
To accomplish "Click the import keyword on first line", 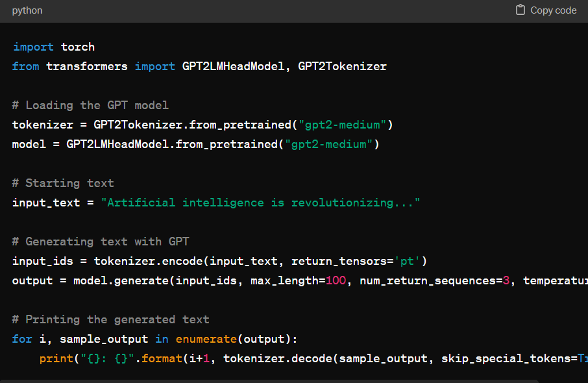I will point(32,47).
